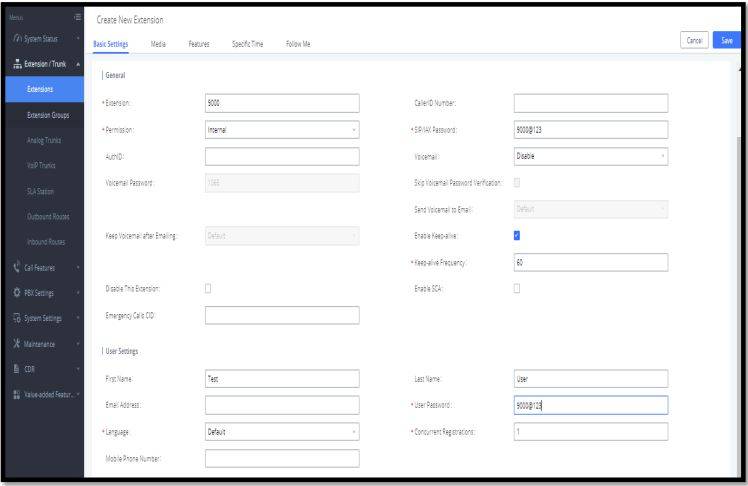748x486 pixels.
Task: Click the Save button
Action: (726, 41)
